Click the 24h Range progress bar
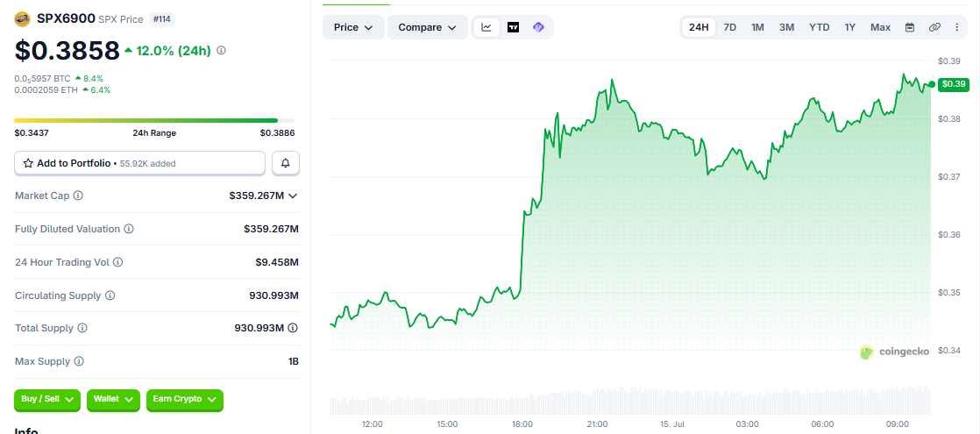The image size is (980, 434). (x=154, y=120)
